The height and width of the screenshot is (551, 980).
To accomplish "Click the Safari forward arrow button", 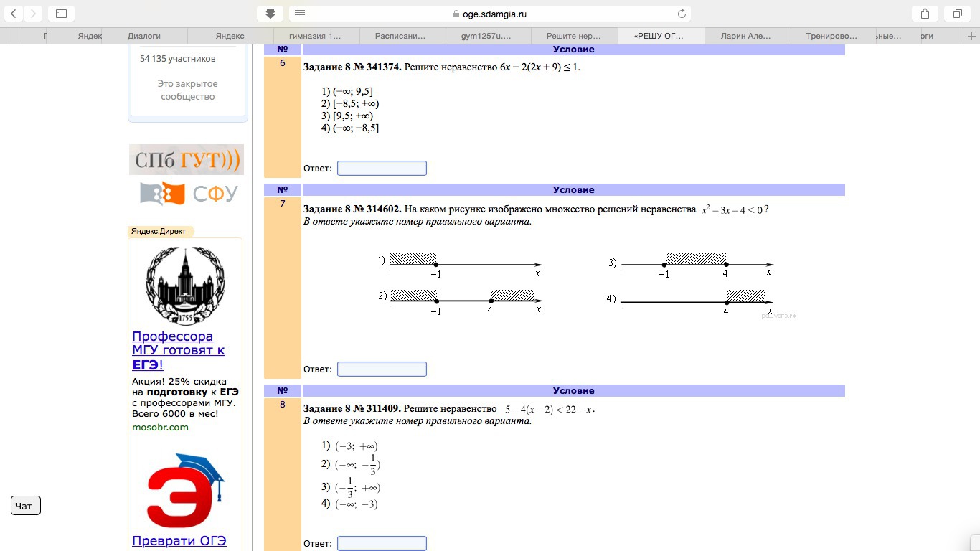I will tap(32, 14).
